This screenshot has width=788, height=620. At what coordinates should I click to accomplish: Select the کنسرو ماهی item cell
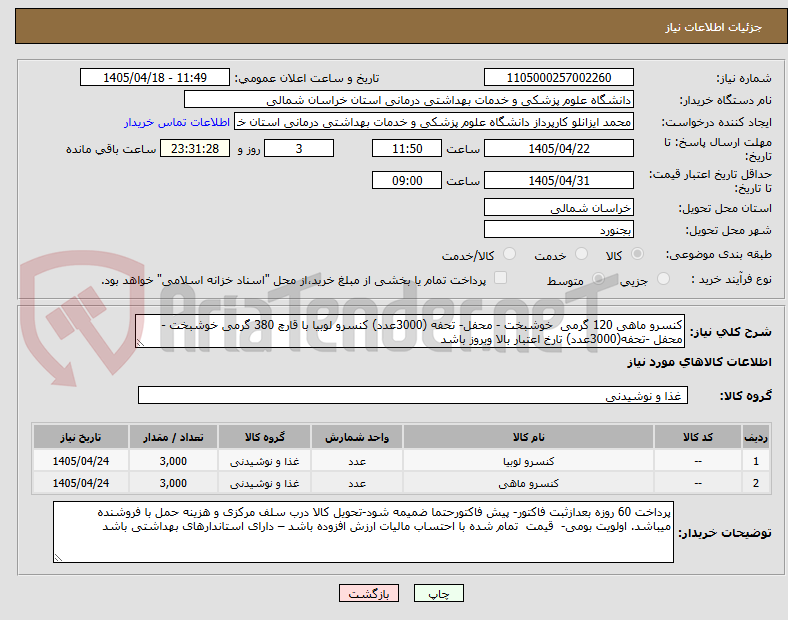click(x=528, y=483)
